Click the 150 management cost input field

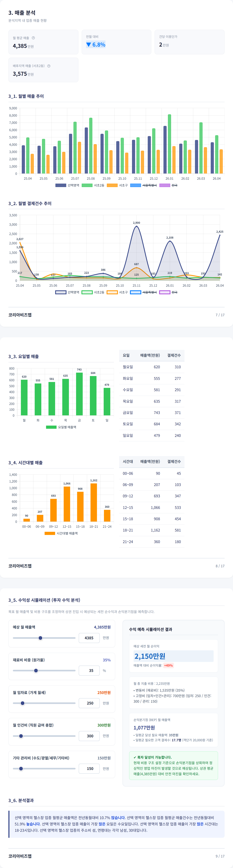click(89, 769)
